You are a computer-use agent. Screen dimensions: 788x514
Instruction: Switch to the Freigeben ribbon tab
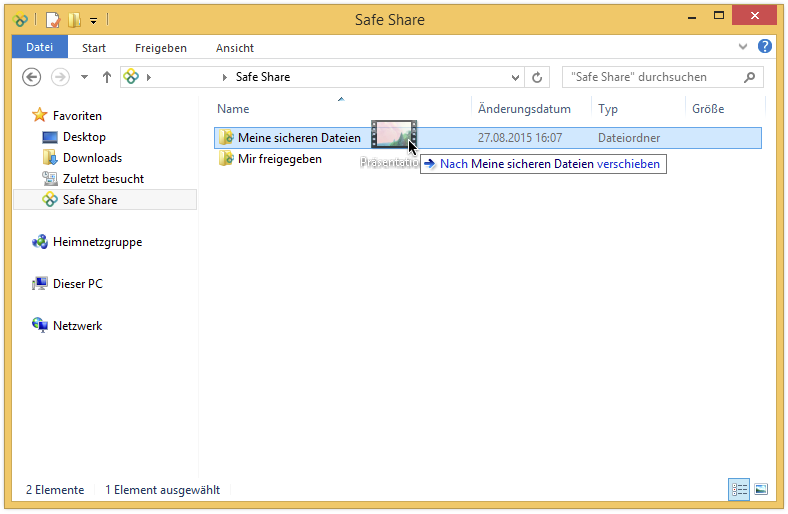161,48
